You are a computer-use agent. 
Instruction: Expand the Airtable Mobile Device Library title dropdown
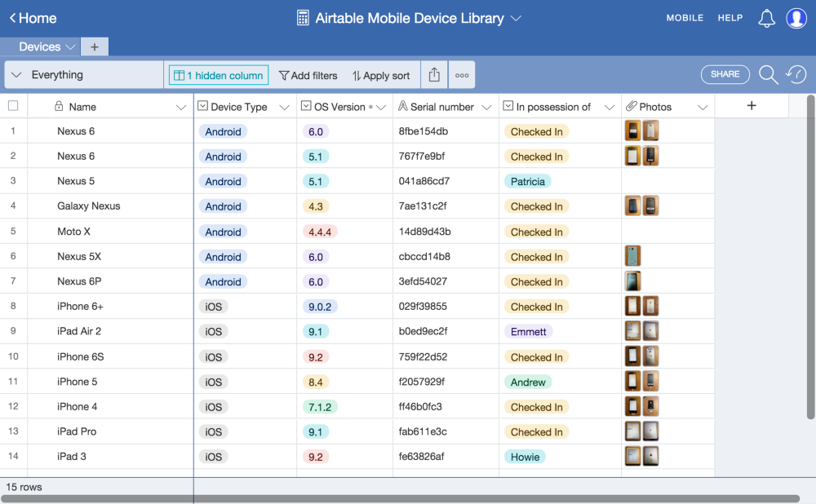point(516,18)
